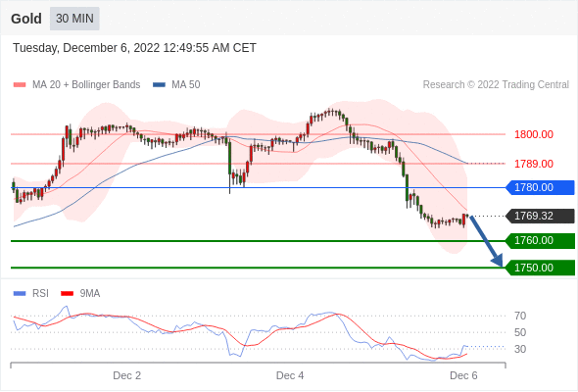Click the Gold chart title
Screen dimensions: 578x392
tap(26, 19)
